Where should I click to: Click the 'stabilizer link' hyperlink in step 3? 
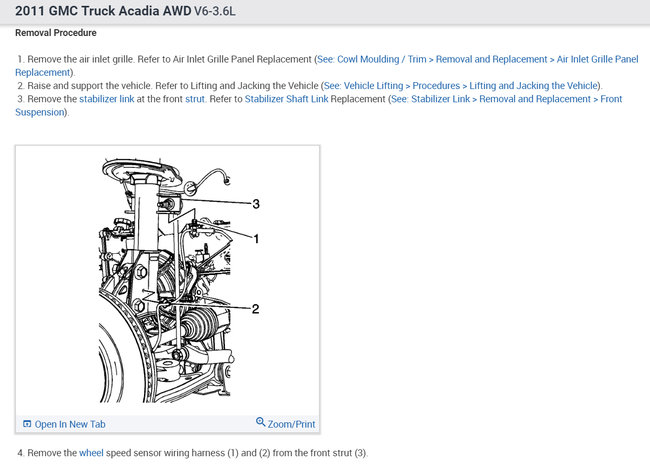(x=107, y=99)
